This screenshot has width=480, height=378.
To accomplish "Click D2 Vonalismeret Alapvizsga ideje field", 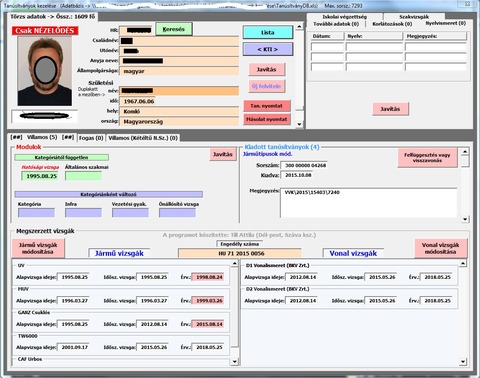I will tap(301, 301).
